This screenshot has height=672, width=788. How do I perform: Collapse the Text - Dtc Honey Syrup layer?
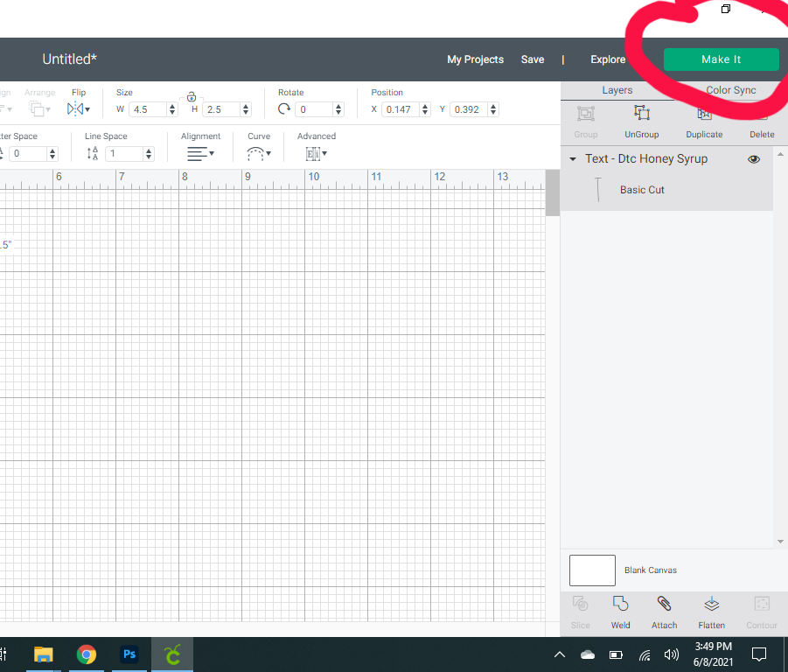(x=572, y=159)
